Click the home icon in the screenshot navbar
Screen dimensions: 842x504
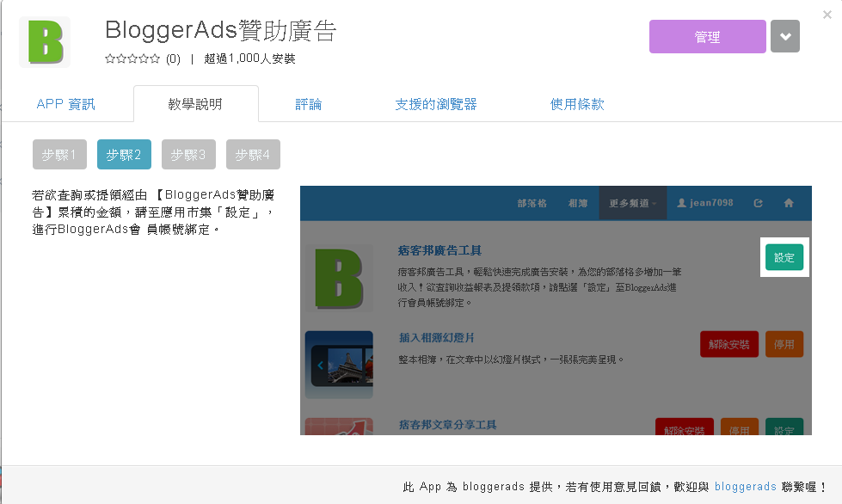coord(789,203)
